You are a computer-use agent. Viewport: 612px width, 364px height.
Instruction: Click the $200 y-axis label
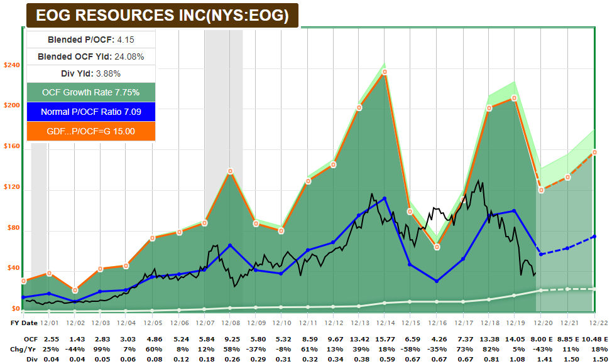[12, 105]
